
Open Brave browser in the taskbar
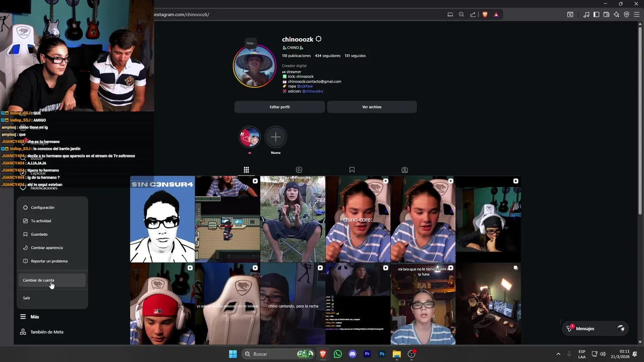point(323,354)
